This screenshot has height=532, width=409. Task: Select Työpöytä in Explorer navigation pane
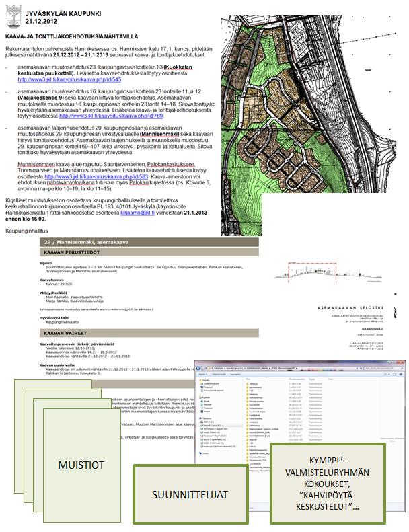(x=208, y=387)
